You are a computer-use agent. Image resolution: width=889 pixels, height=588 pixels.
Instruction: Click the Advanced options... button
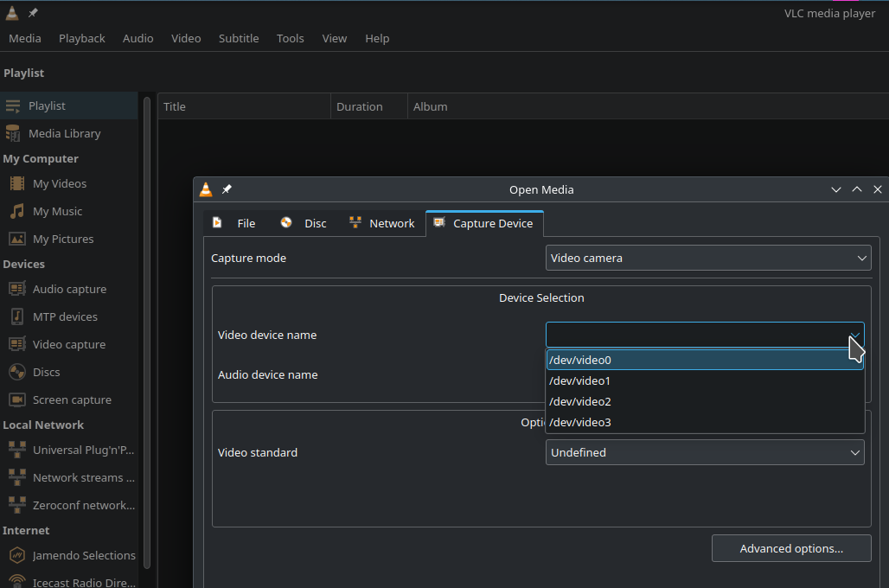791,548
